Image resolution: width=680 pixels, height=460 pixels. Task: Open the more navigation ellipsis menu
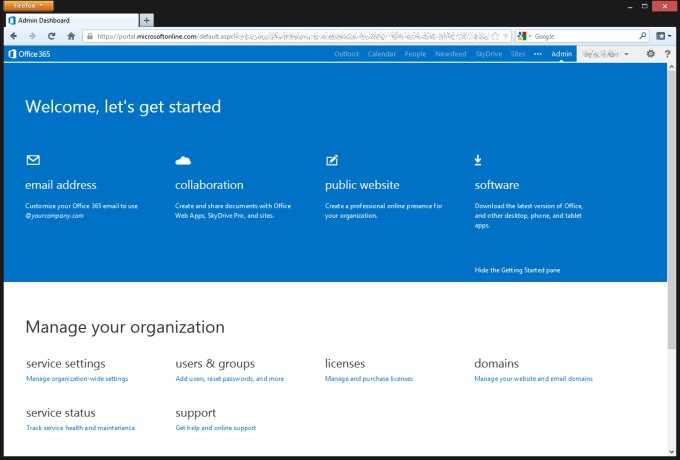click(x=538, y=54)
